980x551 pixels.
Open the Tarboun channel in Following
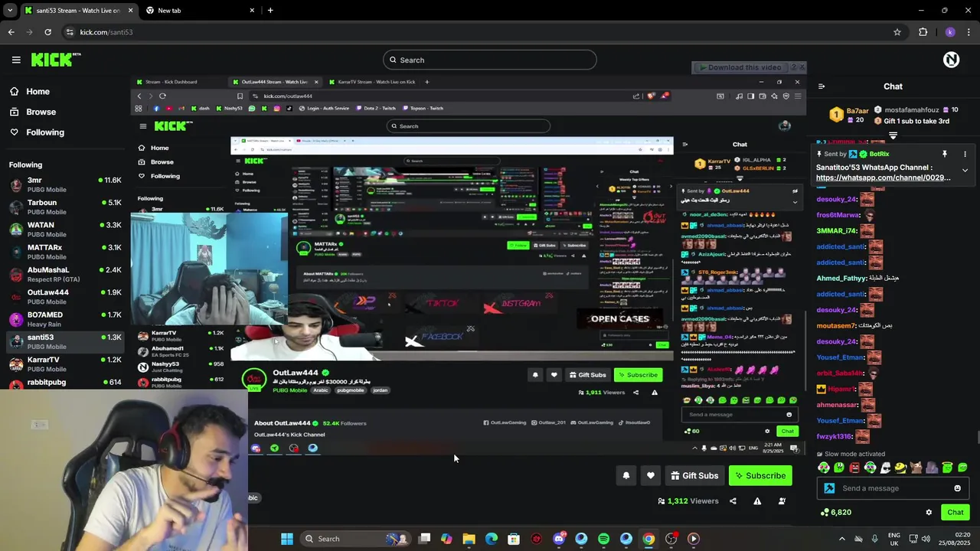(x=64, y=207)
